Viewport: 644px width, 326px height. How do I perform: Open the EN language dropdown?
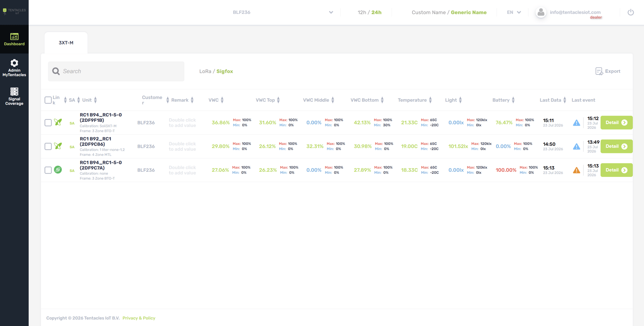(x=514, y=12)
